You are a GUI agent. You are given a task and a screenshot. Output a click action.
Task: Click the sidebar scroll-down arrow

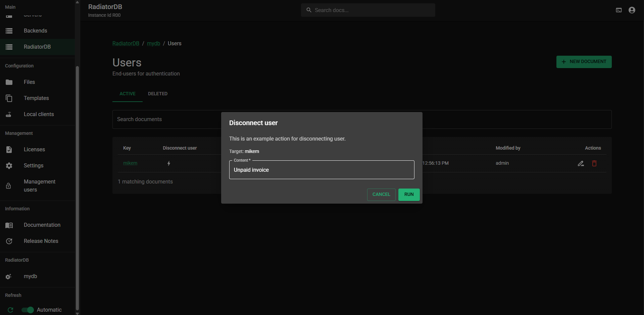[78, 313]
